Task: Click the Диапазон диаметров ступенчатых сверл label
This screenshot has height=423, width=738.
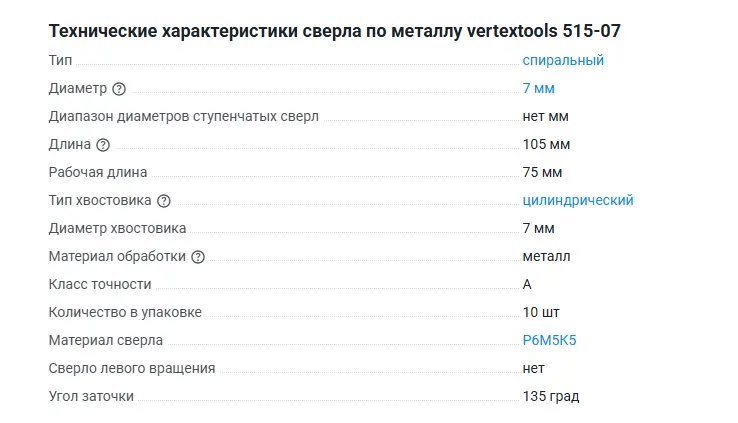Action: (x=184, y=116)
